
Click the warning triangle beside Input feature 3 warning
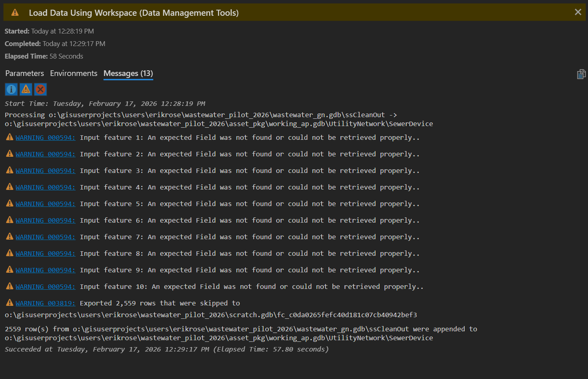[x=9, y=170]
